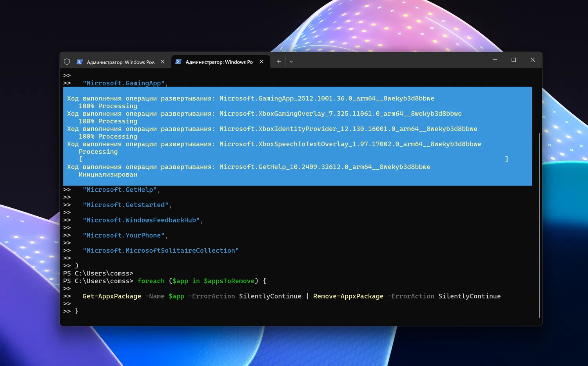Click the Microsoft.GetHelp_10.2409.32612.0 progress line
The height and width of the screenshot is (366, 588).
click(249, 167)
